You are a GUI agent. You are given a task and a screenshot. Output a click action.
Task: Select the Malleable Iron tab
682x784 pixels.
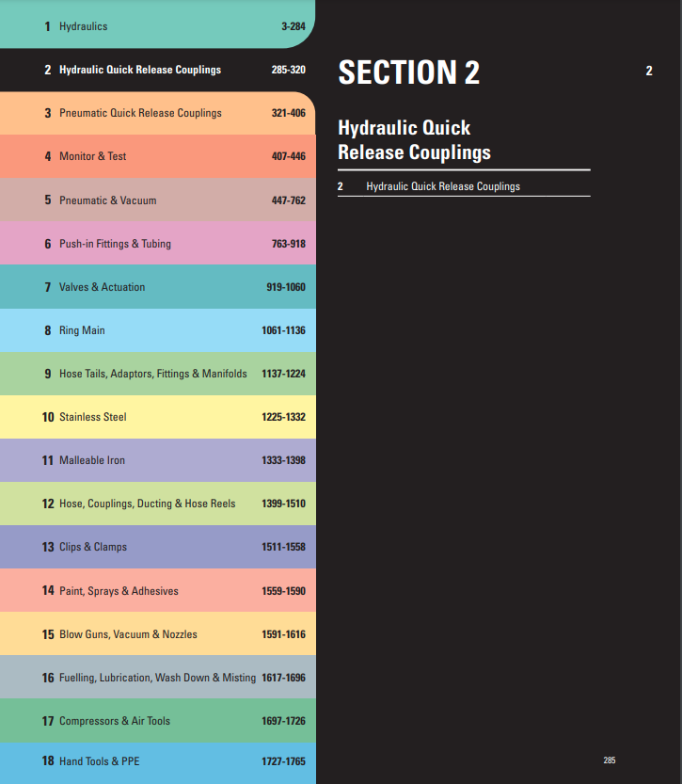point(91,460)
